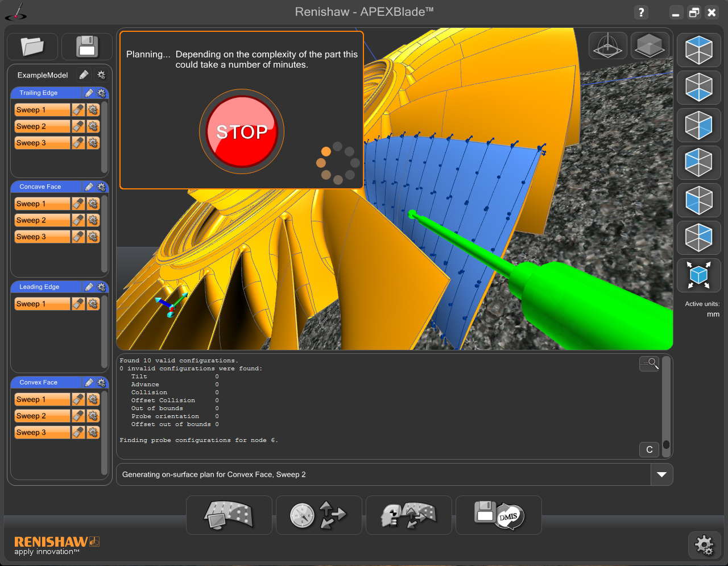Viewport: 728px width, 566px height.
Task: Click the log panel vertical scrollbar
Action: tap(666, 404)
